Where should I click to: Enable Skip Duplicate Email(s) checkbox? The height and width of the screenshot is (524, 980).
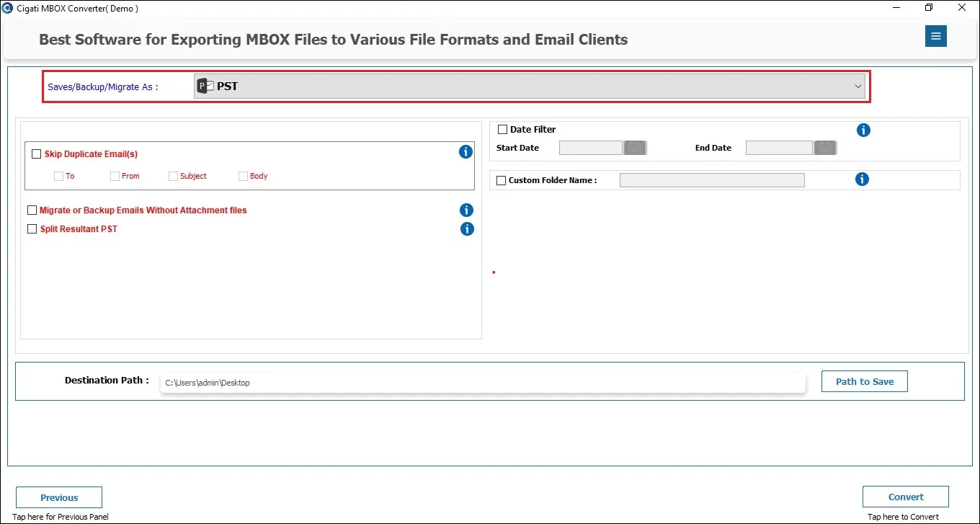coord(36,154)
